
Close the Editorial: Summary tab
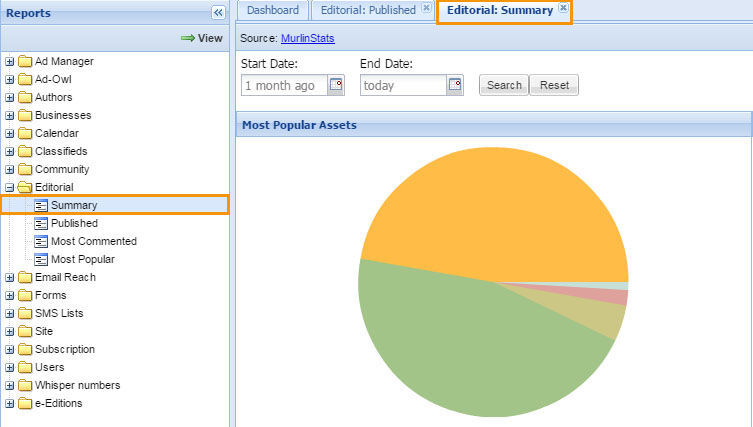[563, 8]
